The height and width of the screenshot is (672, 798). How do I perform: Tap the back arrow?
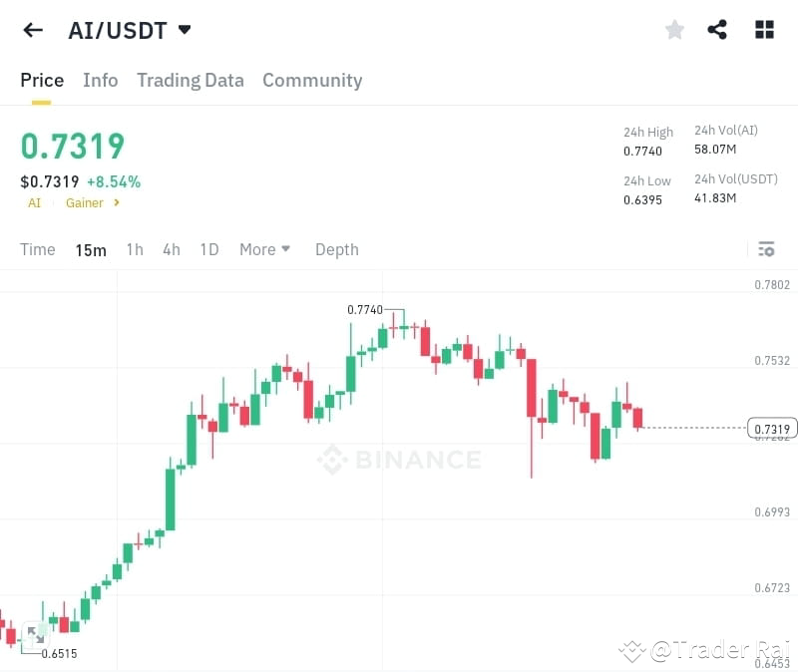click(32, 30)
